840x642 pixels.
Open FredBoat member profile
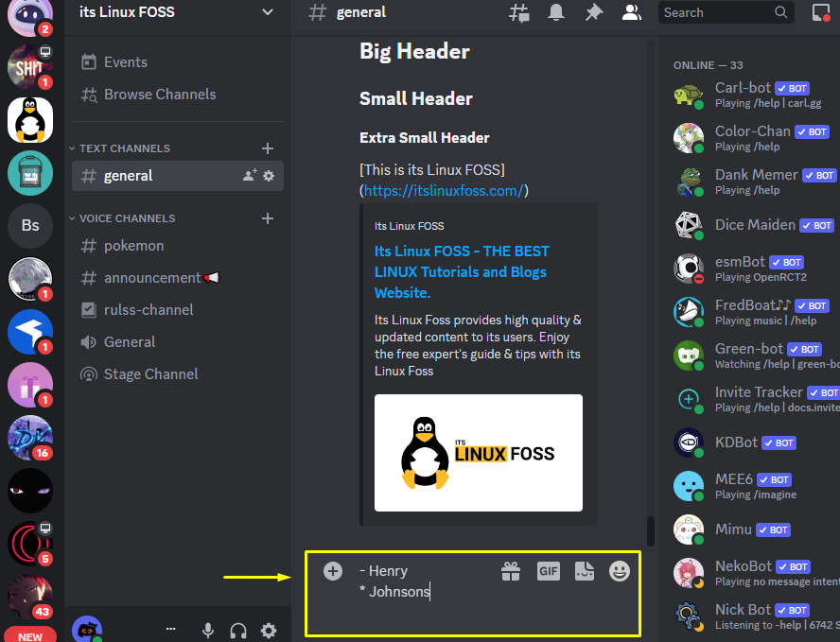pos(752,312)
